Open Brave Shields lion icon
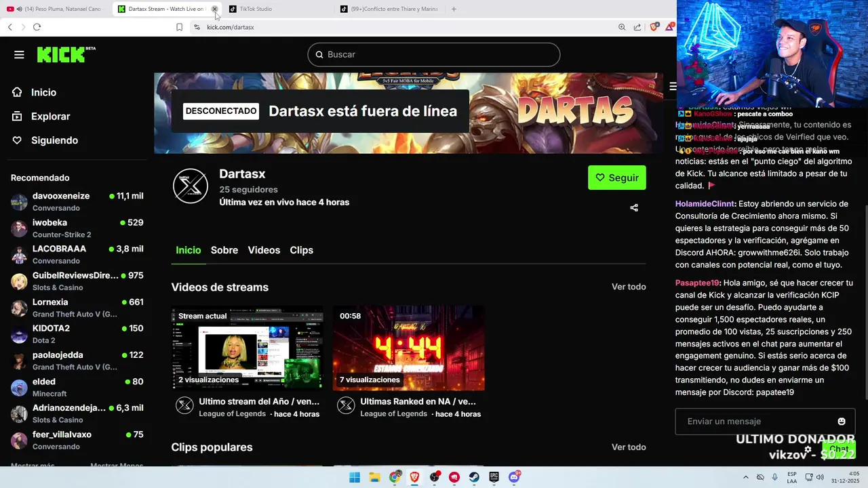The width and height of the screenshot is (868, 488). pos(654,27)
